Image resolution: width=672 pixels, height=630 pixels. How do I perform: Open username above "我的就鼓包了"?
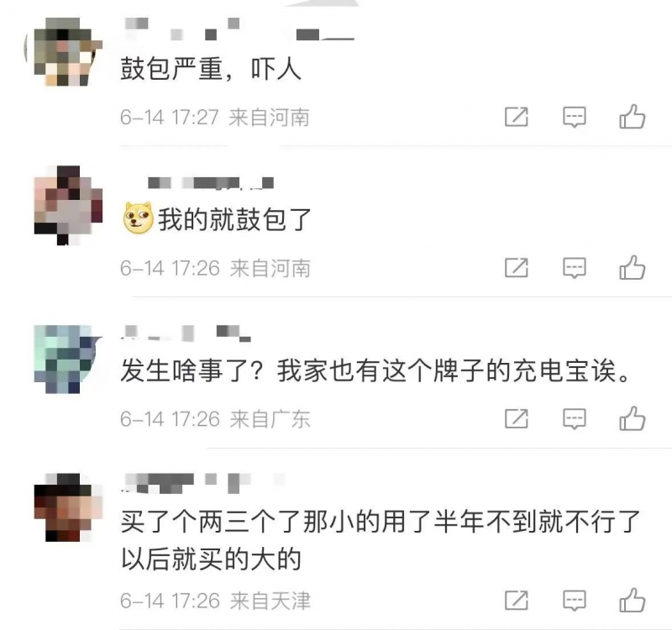[x=211, y=183]
